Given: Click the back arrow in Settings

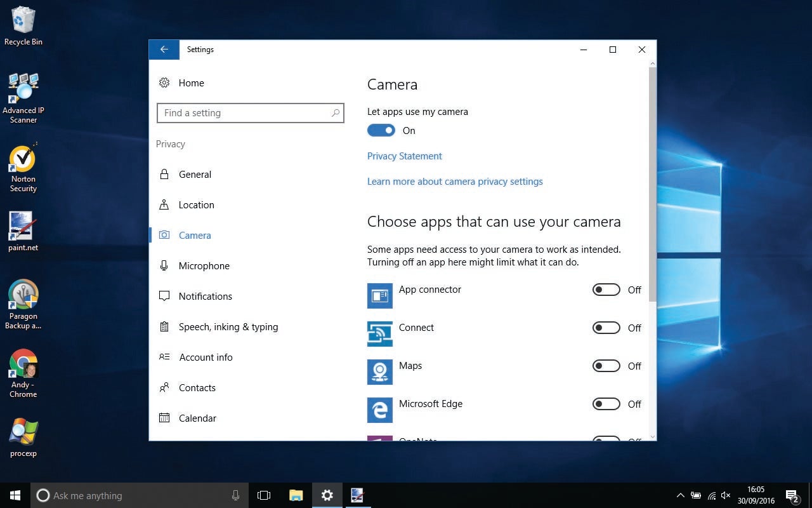Looking at the screenshot, I should tap(164, 50).
